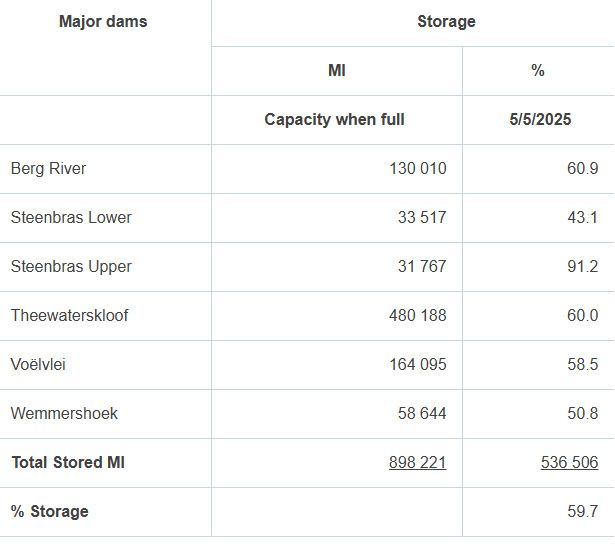Screen dimensions: 615x546
Task: Click the Steenbras Upper row label
Action: [x=71, y=266]
